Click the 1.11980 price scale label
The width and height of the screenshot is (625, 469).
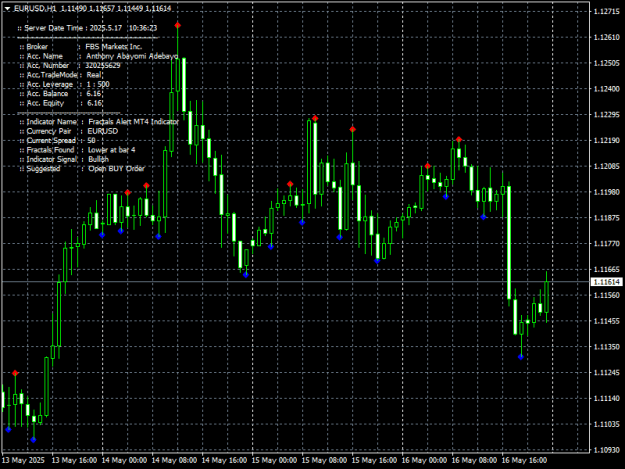[x=607, y=192]
